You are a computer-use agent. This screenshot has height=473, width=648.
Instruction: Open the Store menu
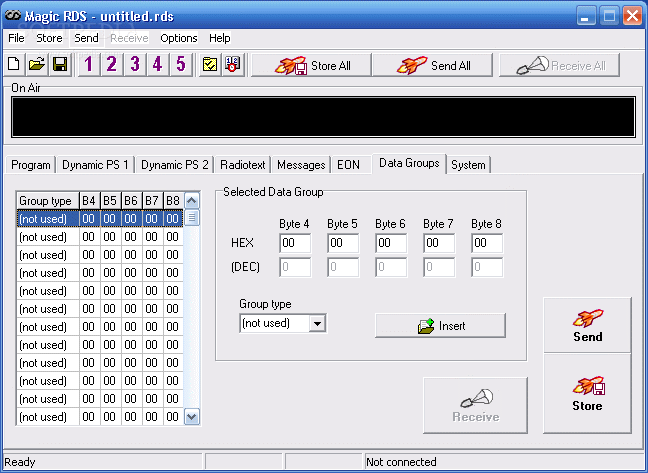coord(49,38)
